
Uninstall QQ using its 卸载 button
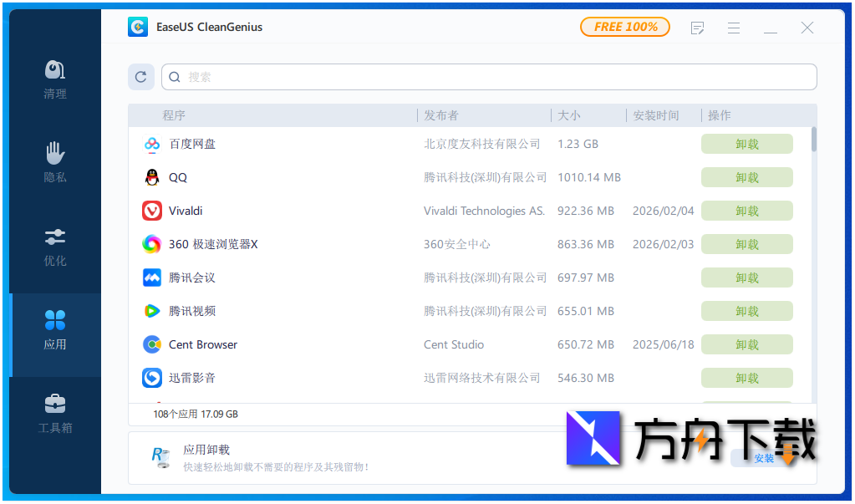pos(746,177)
